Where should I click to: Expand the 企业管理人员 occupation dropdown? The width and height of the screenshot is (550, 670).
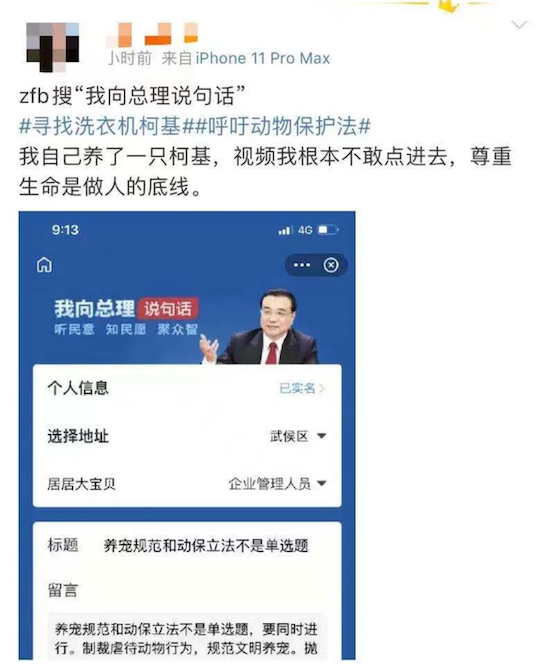pyautogui.click(x=277, y=484)
